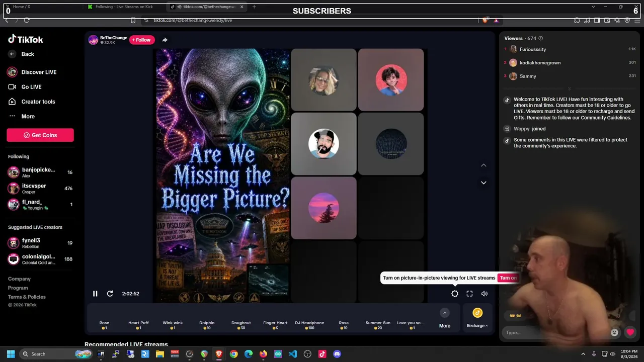644x362 pixels.
Task: Open the emoji picker in chat
Action: (614, 332)
